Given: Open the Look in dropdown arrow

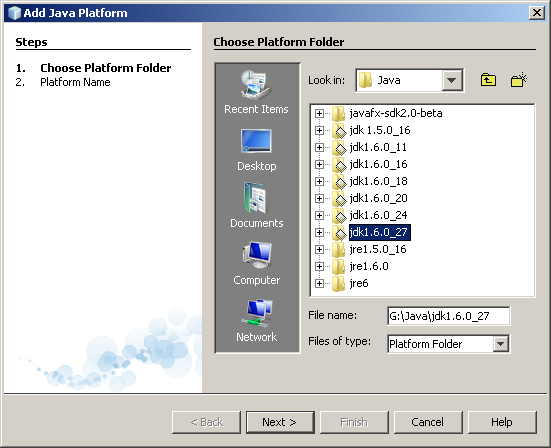Looking at the screenshot, I should (452, 80).
